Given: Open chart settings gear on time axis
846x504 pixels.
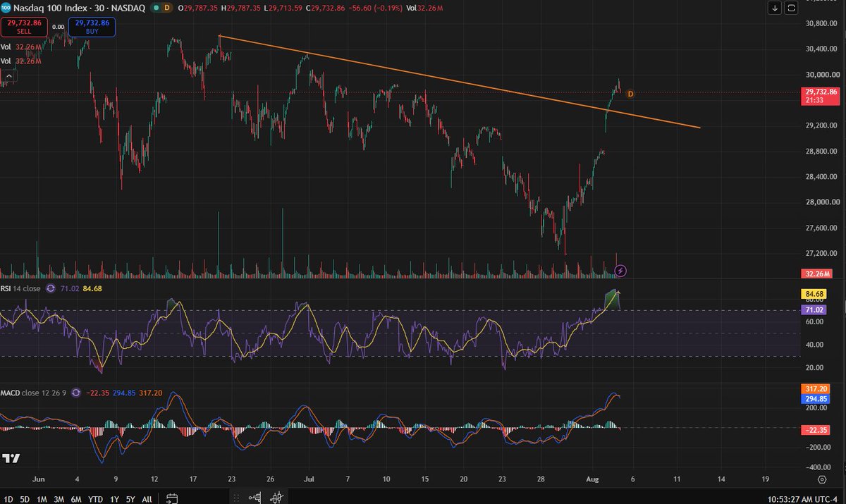Looking at the screenshot, I should coord(822,479).
